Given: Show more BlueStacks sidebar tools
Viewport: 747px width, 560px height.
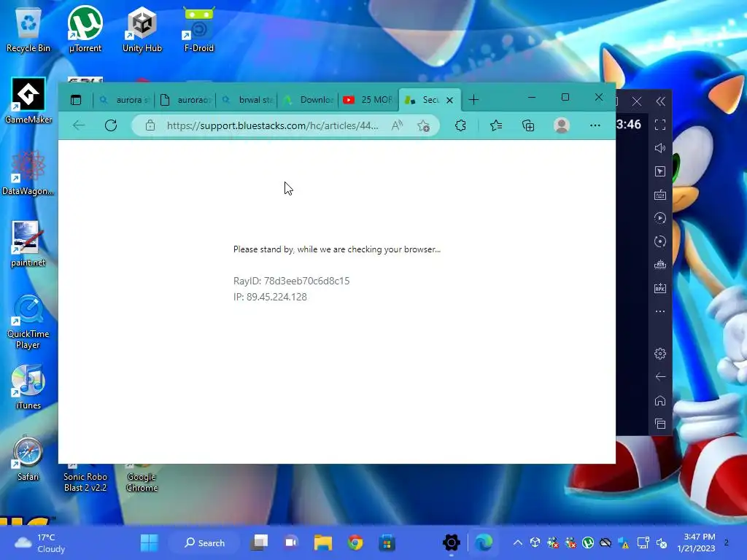Looking at the screenshot, I should click(660, 311).
